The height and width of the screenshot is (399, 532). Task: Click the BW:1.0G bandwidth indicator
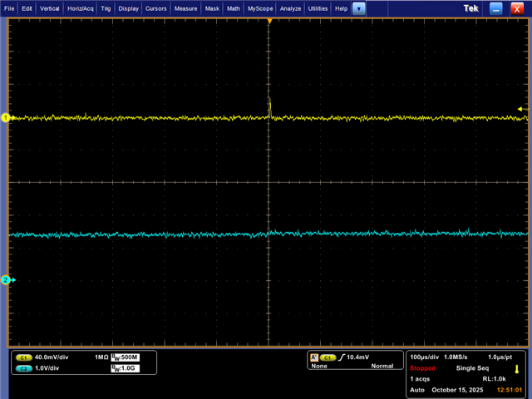click(x=126, y=368)
